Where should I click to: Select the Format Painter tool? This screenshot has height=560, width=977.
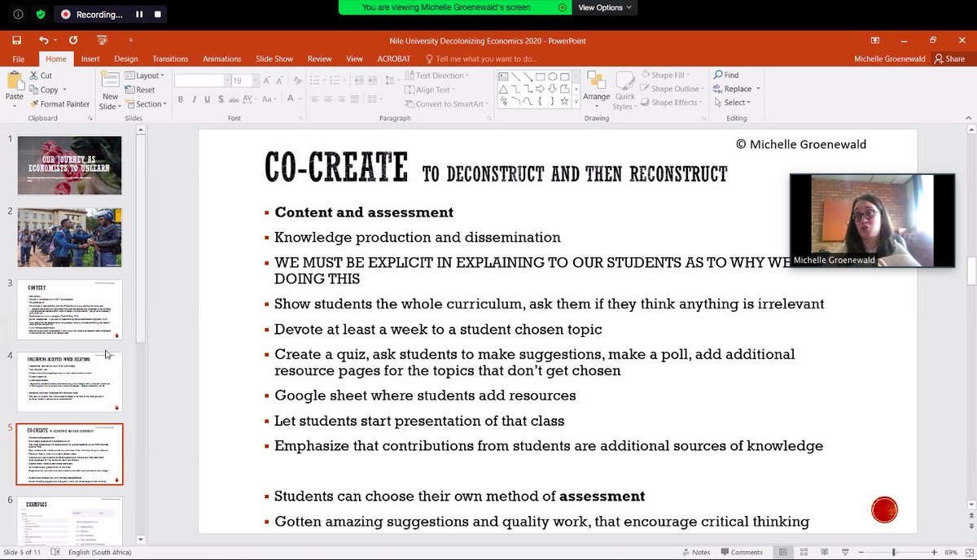coord(59,103)
